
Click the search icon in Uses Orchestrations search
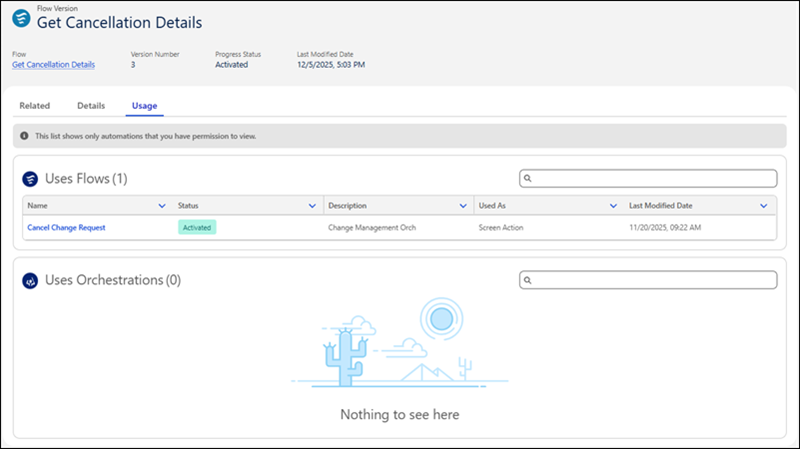click(x=528, y=280)
